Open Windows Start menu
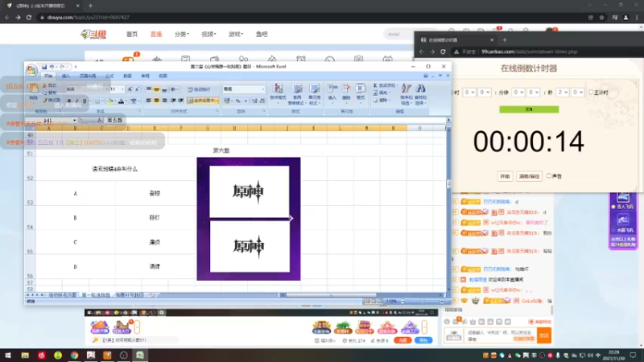The width and height of the screenshot is (644, 362). click(8, 355)
